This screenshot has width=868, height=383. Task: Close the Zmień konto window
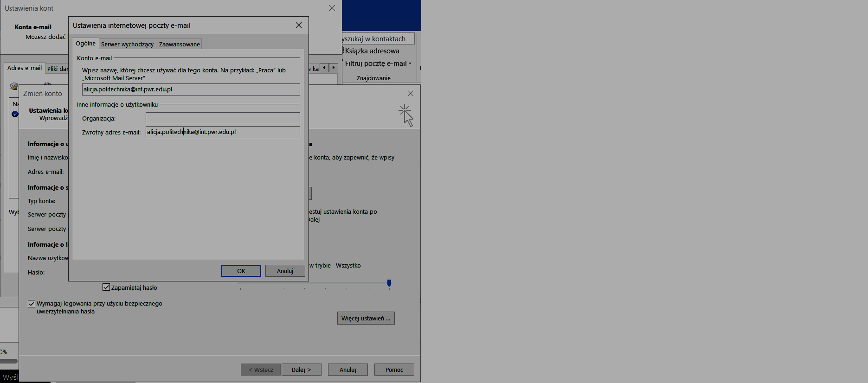[411, 94]
